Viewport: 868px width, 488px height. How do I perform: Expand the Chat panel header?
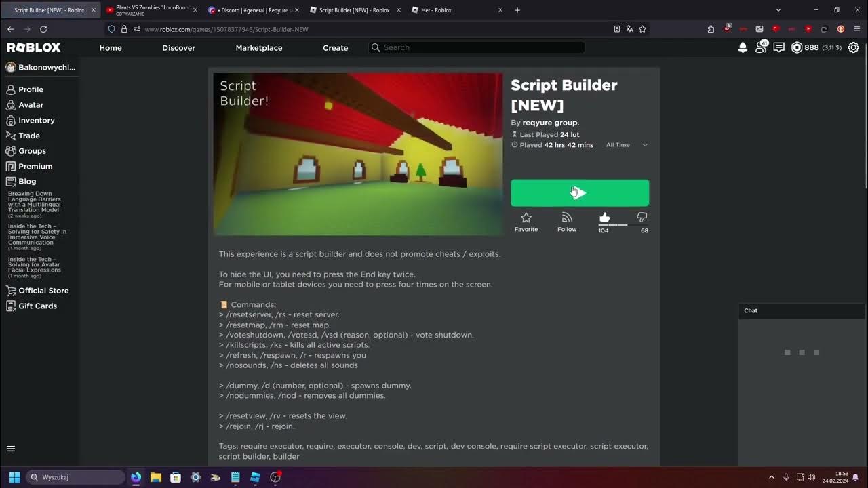[x=802, y=310]
